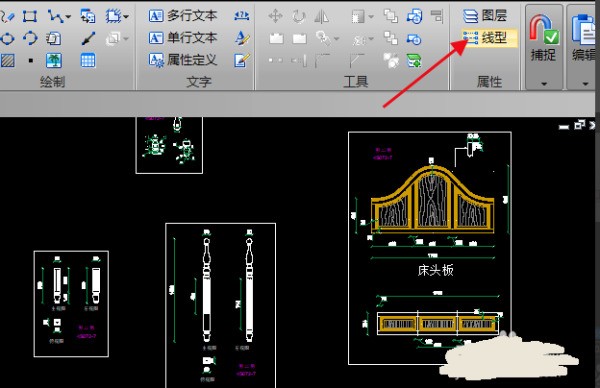Click the bottom headboard rail drawing
This screenshot has height=388, width=600.
point(438,324)
